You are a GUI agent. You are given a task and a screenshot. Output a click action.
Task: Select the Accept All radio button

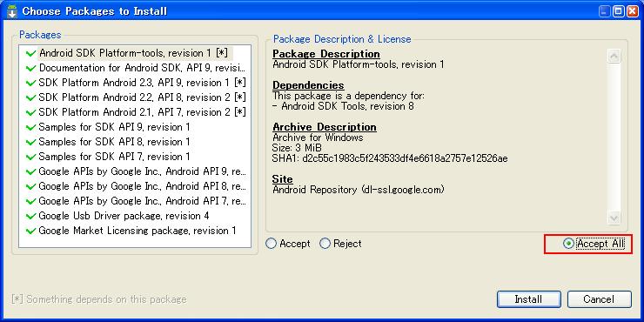click(568, 244)
